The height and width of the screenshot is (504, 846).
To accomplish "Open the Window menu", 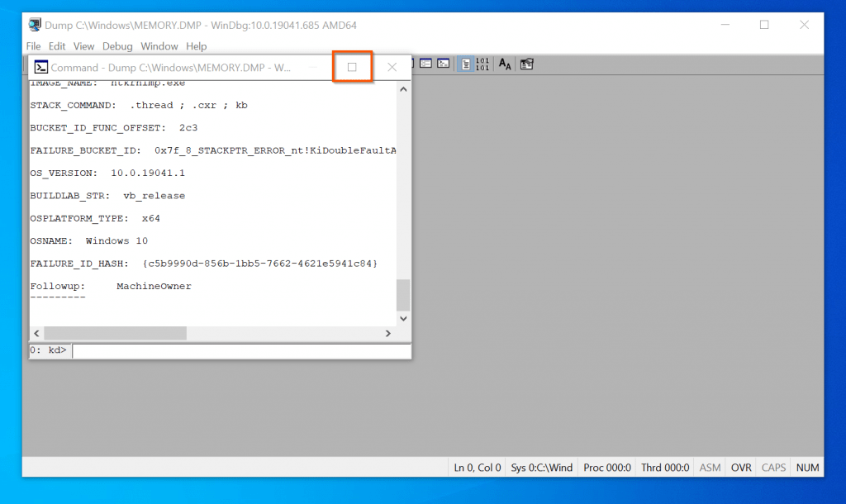I will (159, 46).
